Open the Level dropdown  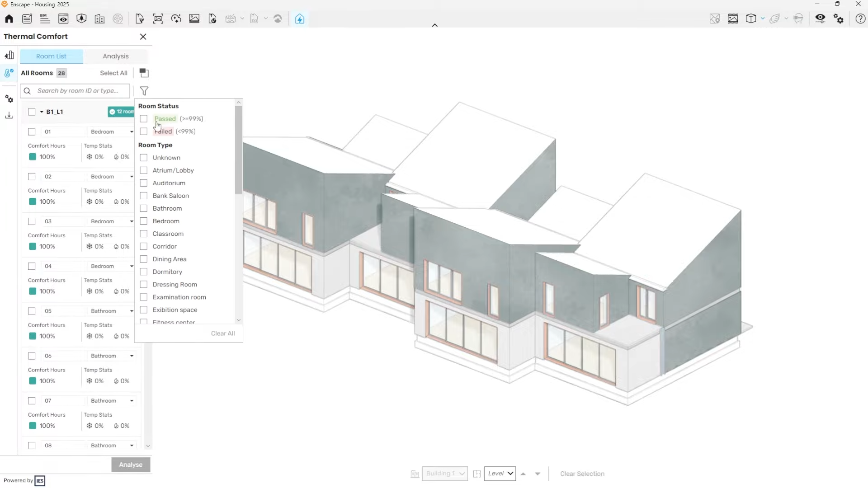pyautogui.click(x=500, y=474)
